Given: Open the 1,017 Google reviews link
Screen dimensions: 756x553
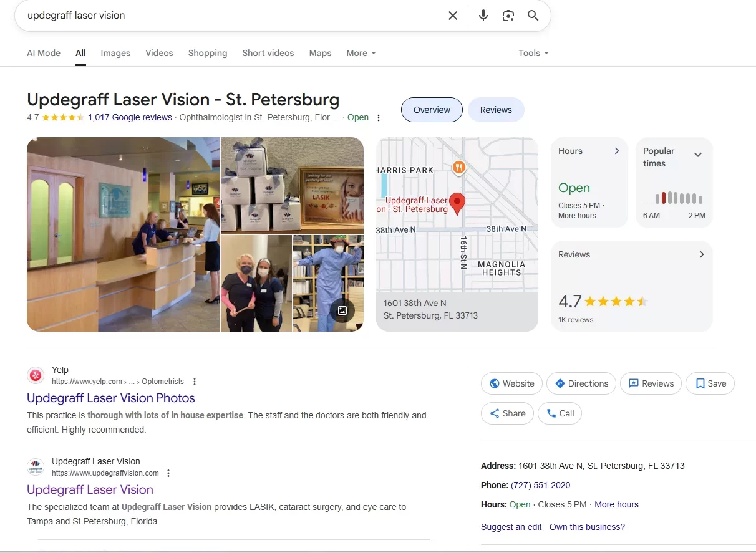Looking at the screenshot, I should pos(130,117).
